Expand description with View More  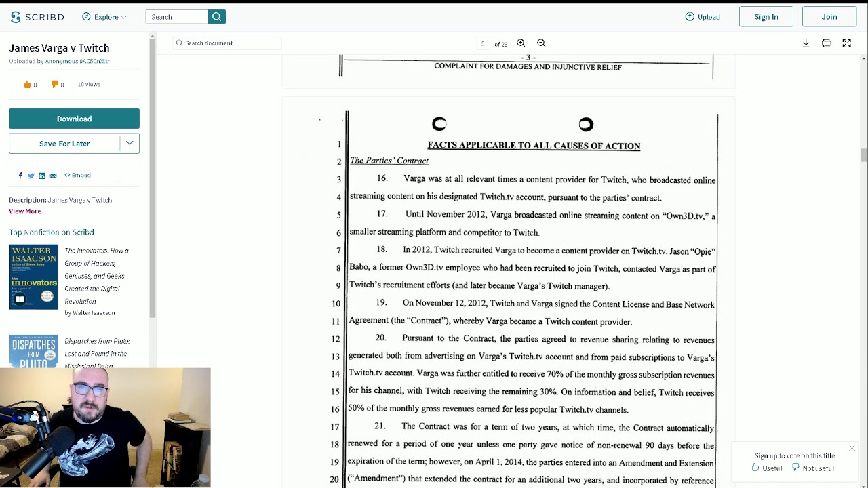(x=25, y=211)
